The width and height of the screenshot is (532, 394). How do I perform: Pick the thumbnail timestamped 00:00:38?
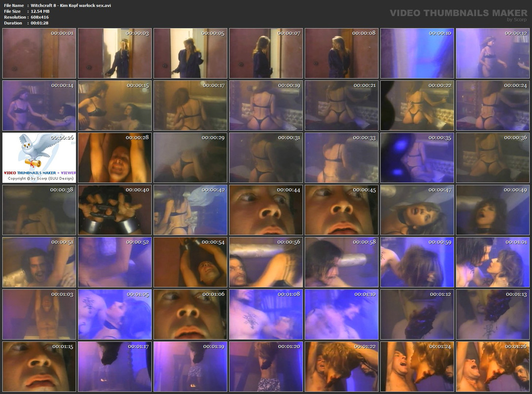click(39, 210)
